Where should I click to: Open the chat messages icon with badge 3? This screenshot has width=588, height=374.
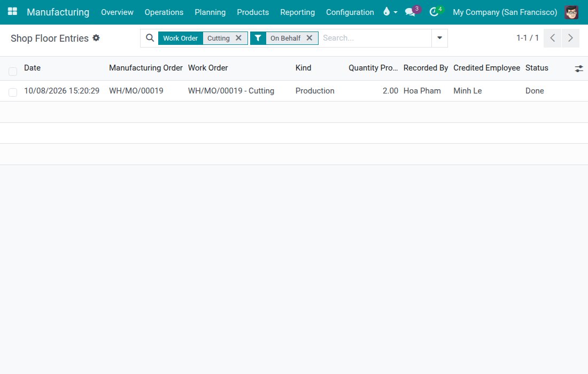pos(413,12)
